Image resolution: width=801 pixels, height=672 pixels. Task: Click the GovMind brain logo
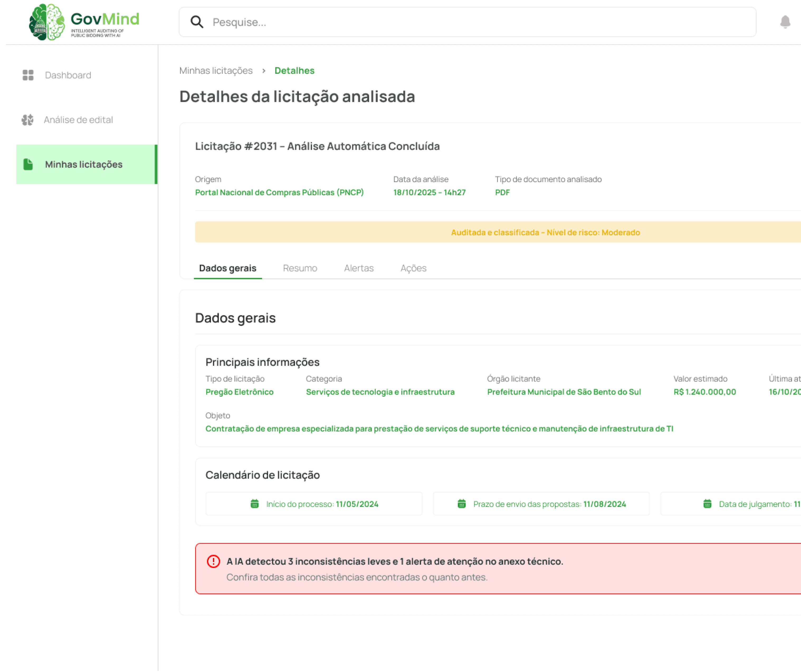pos(47,22)
